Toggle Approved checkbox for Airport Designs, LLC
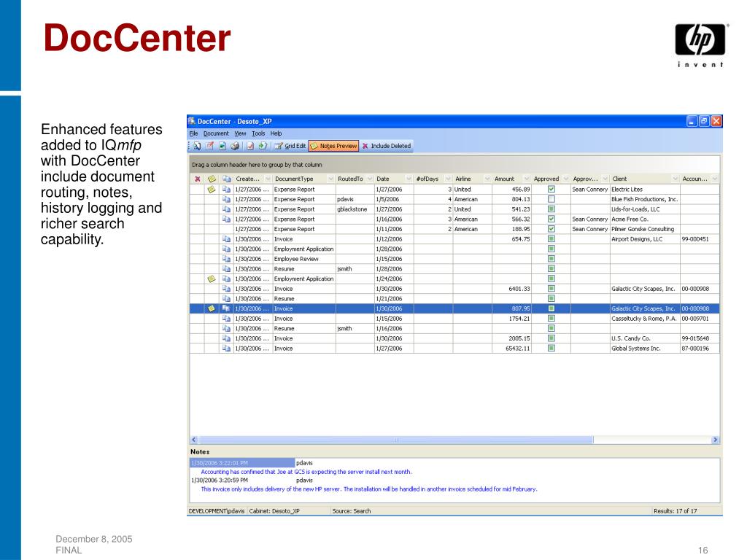This screenshot has height=560, width=747. coord(551,239)
